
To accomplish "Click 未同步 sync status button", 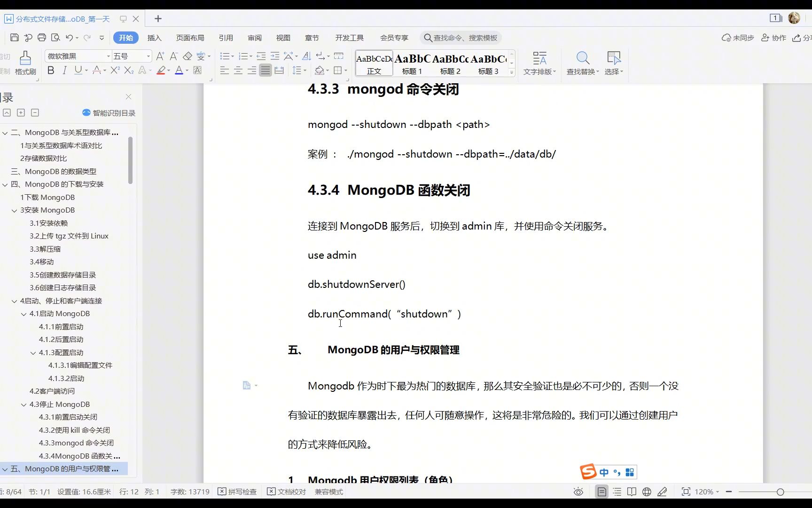I will coord(738,38).
